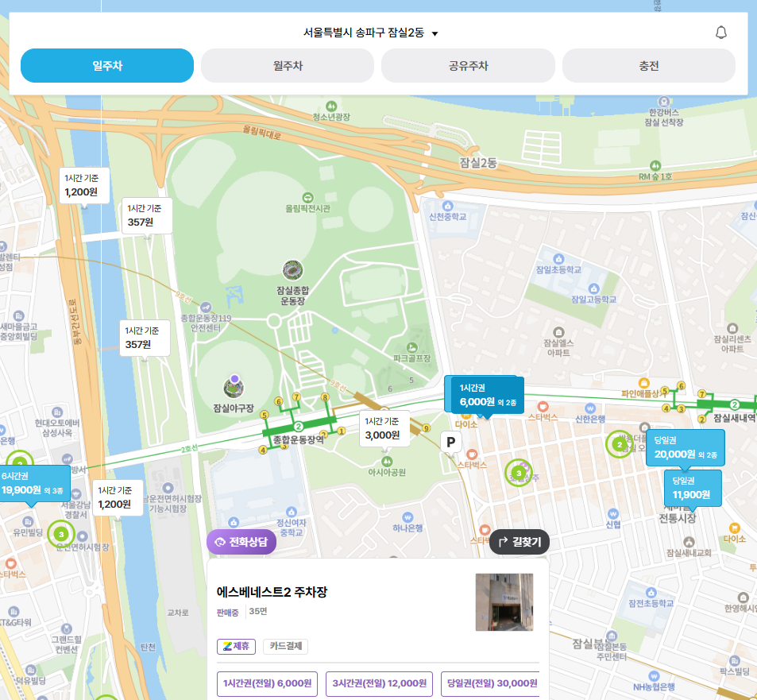Select the 1,200원 marker near the river top

point(84,185)
